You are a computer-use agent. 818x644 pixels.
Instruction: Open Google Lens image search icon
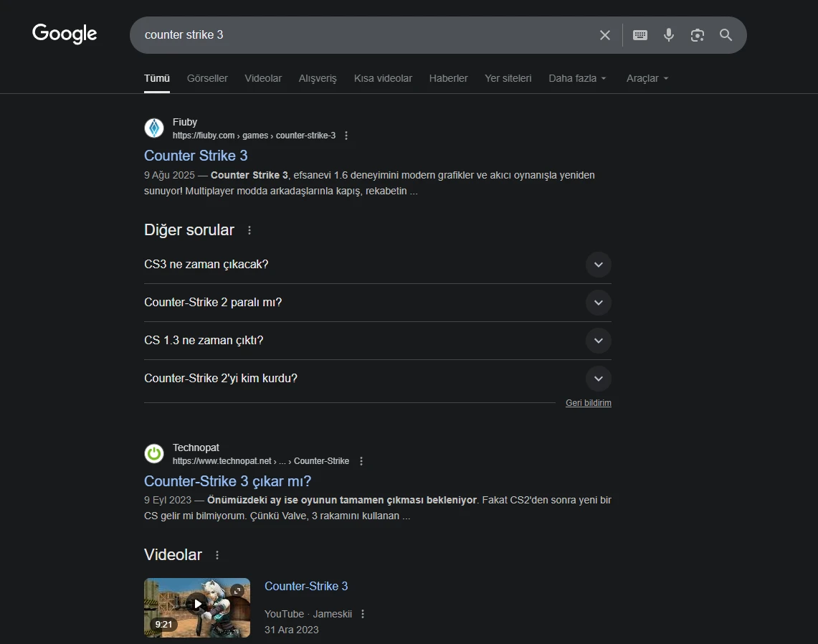[x=698, y=35]
